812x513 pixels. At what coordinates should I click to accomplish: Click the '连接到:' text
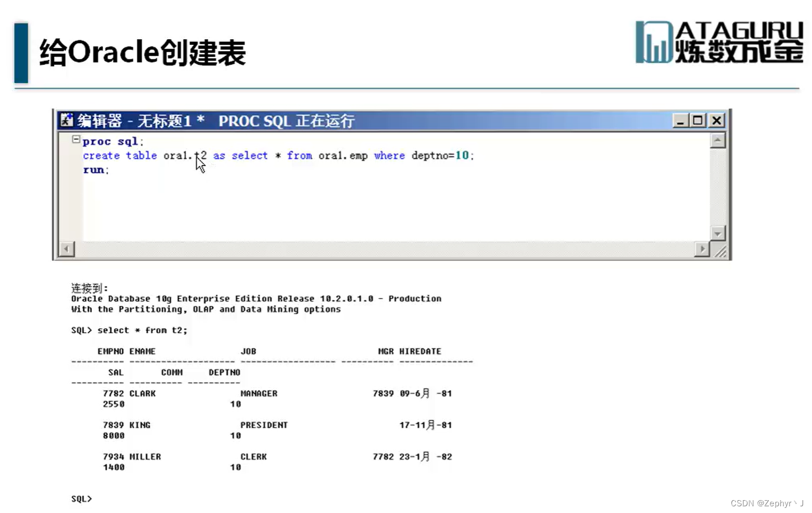[90, 288]
